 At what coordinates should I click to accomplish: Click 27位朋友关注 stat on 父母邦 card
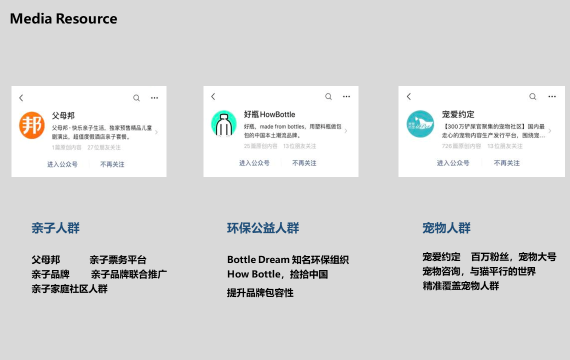(104, 148)
